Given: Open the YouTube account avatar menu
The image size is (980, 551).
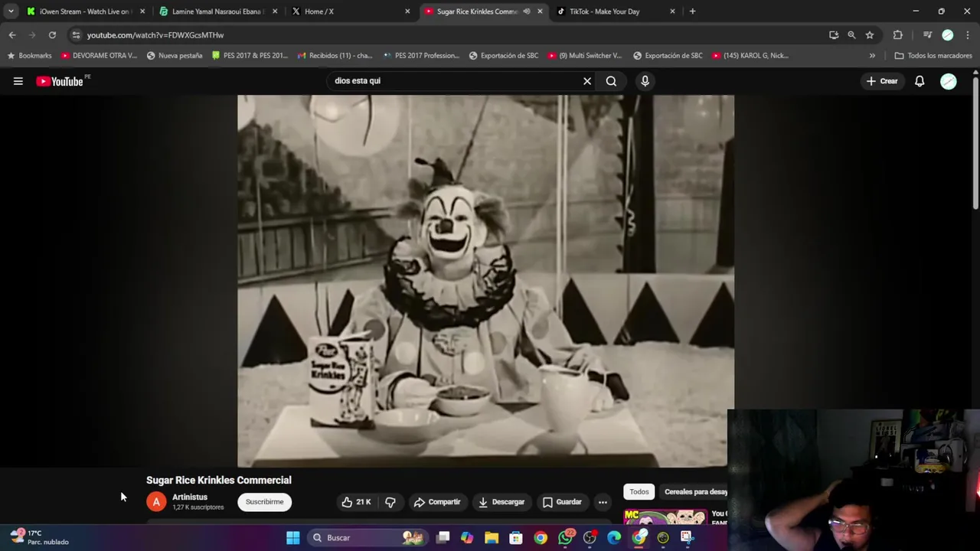Looking at the screenshot, I should click(x=949, y=81).
